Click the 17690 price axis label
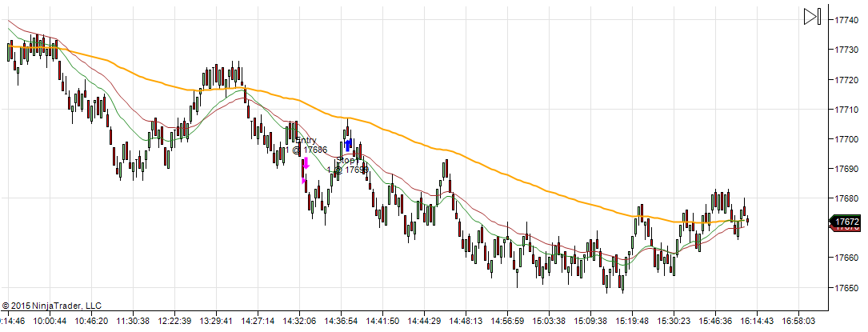This screenshot has height=332, width=868. (846, 169)
